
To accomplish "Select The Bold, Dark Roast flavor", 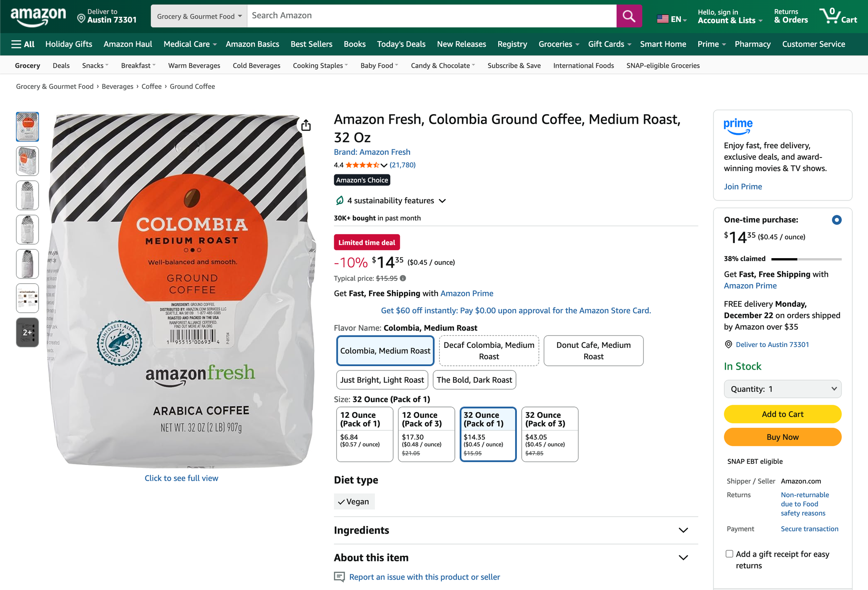I will (474, 380).
